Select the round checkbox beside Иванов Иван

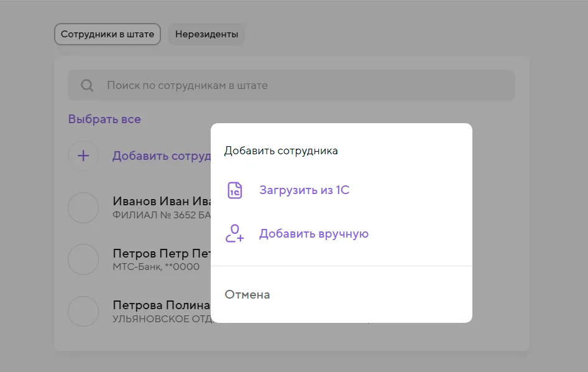pos(83,208)
